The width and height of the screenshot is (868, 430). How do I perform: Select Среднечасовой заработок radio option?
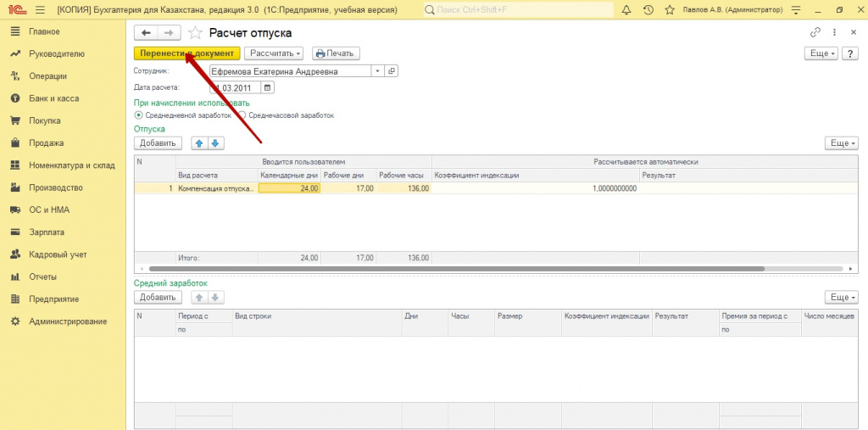coord(242,114)
